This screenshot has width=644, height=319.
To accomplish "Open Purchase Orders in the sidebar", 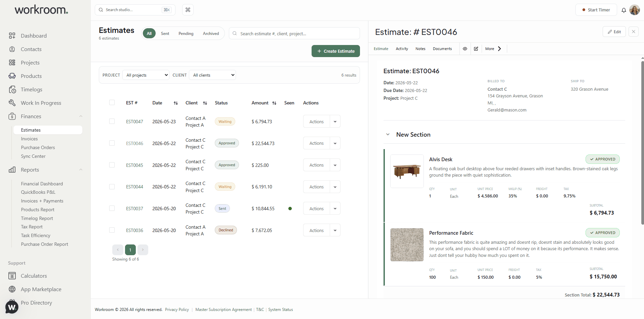I will click(38, 147).
